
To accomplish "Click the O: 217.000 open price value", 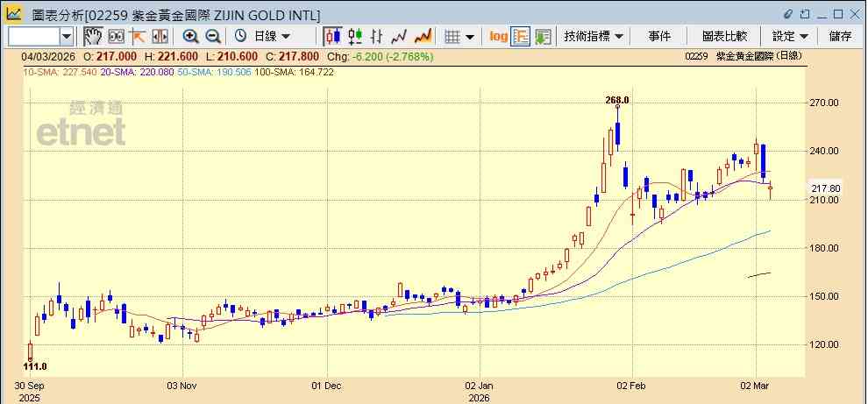I will [x=110, y=57].
